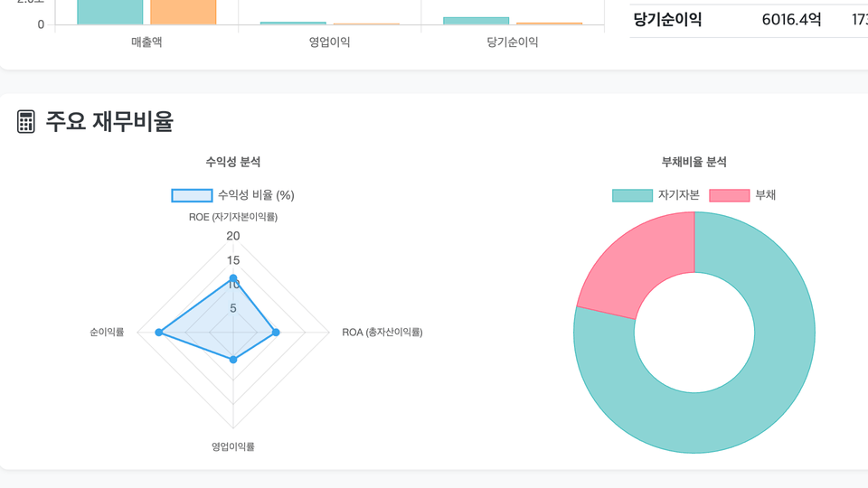Click the 수익성 분석 chart title
Screen dimensions: 868x488
pos(233,162)
